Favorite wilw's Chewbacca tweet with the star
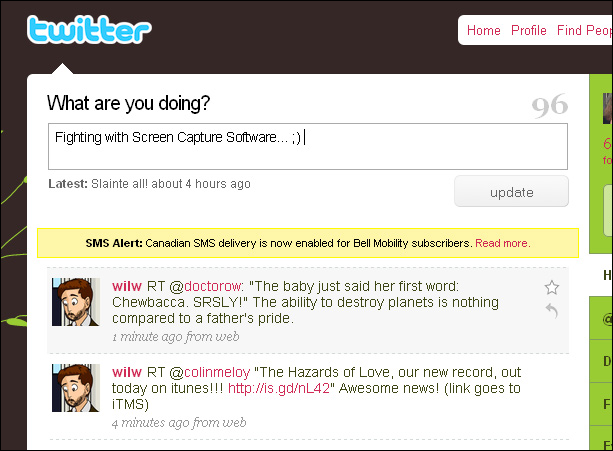613x451 pixels. 552,288
